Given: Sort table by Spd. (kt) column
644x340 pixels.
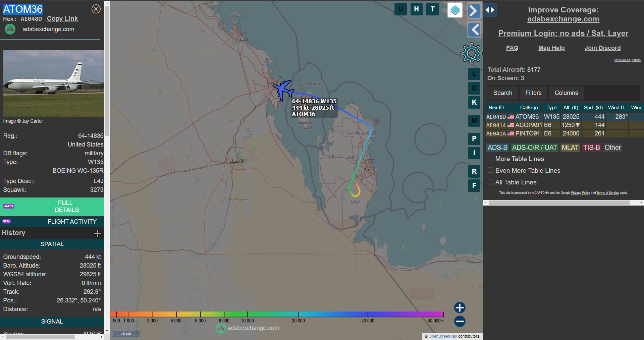Looking at the screenshot, I should [593, 108].
